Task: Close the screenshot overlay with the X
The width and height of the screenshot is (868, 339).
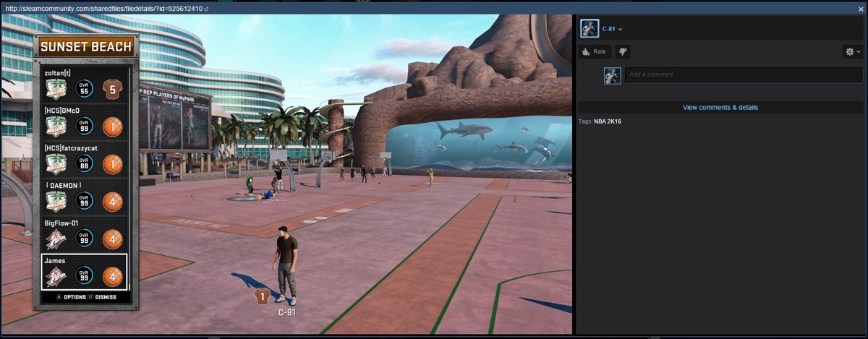Action: pyautogui.click(x=861, y=8)
